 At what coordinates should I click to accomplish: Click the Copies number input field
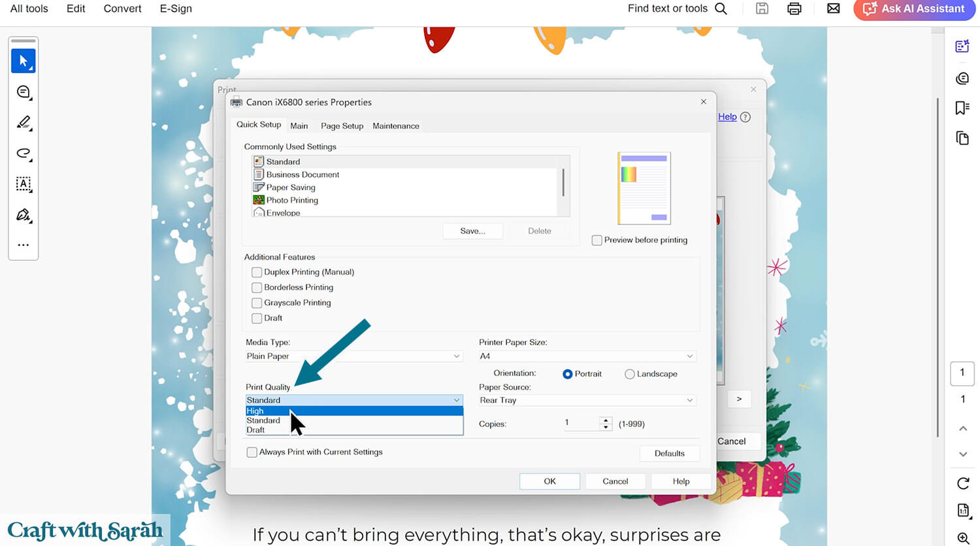(580, 423)
